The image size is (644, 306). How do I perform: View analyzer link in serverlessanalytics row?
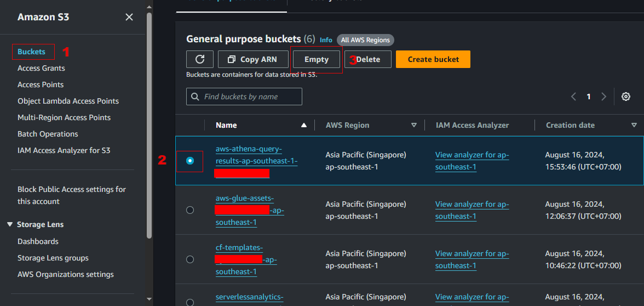tap(472, 297)
